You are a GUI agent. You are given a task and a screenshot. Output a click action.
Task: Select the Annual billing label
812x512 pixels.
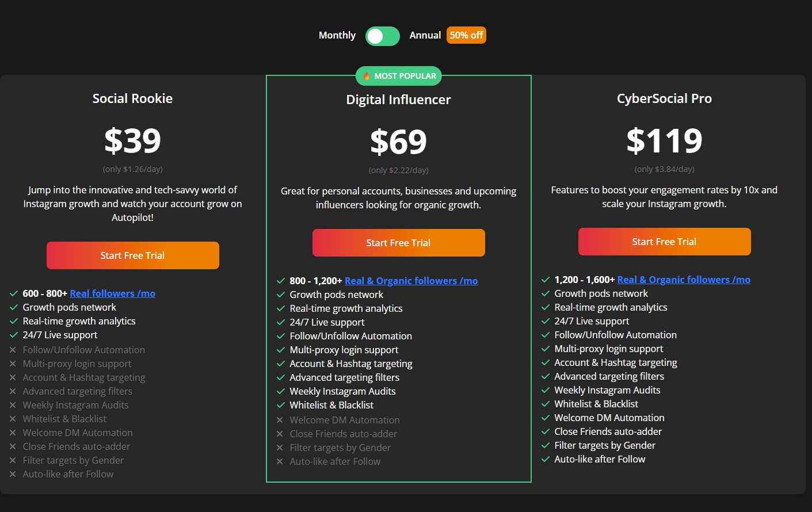(425, 35)
